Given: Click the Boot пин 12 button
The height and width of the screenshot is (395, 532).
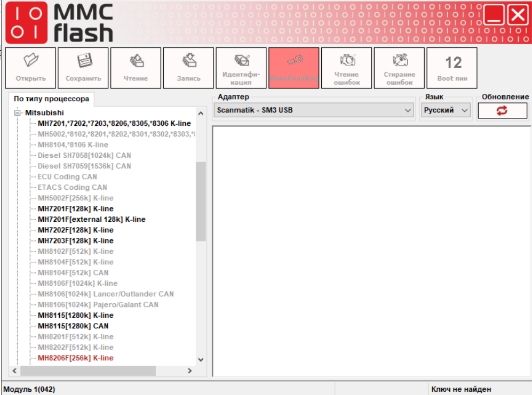Looking at the screenshot, I should click(x=452, y=68).
